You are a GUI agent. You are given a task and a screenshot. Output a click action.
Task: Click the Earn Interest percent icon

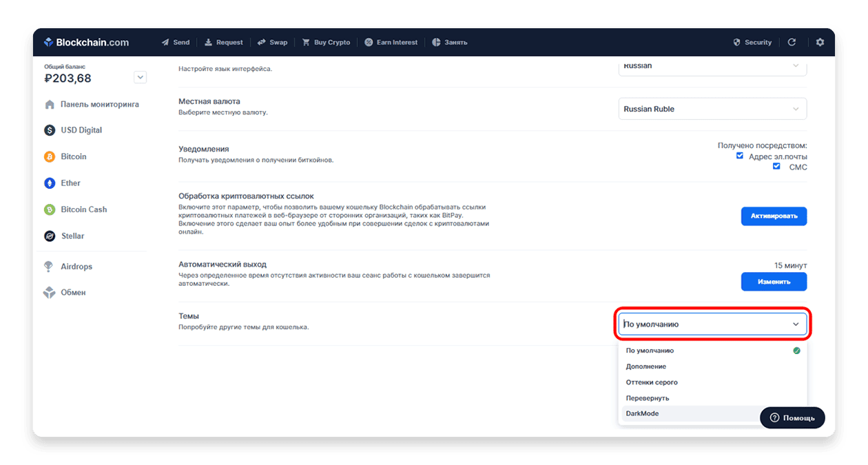369,42
